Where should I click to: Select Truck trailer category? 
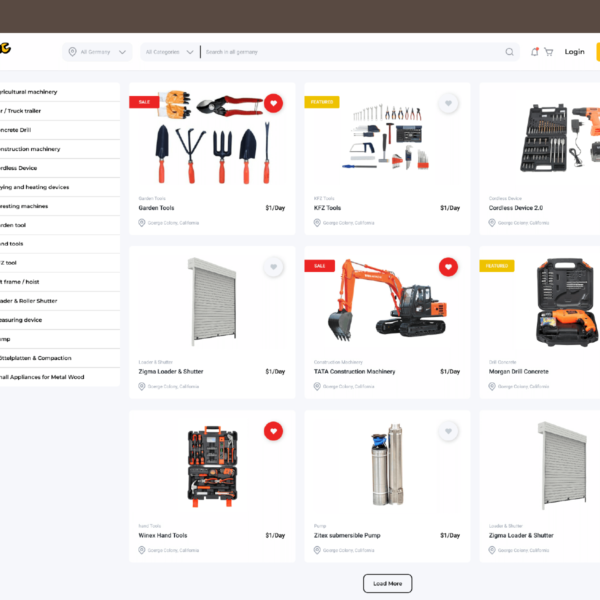click(x=60, y=111)
